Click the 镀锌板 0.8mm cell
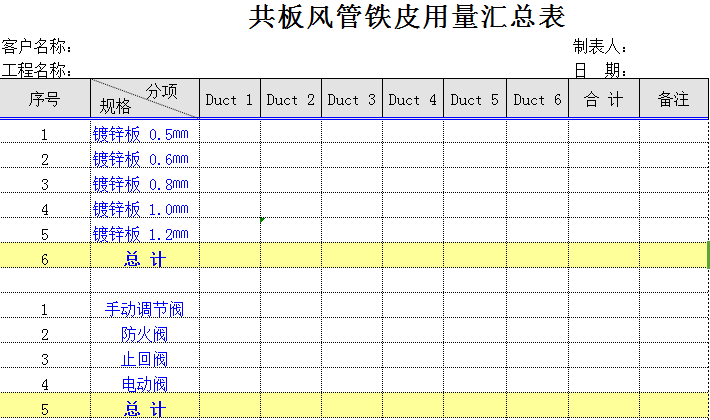The image size is (710, 420). point(145,181)
